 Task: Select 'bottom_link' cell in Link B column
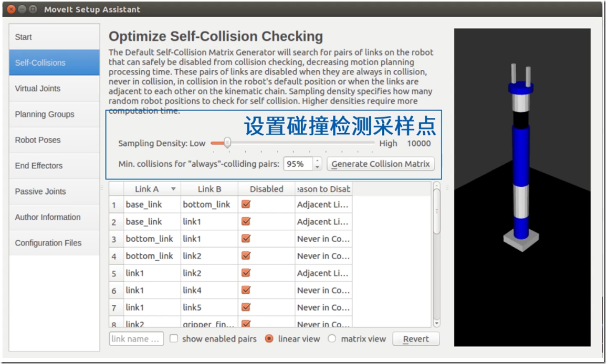point(209,204)
